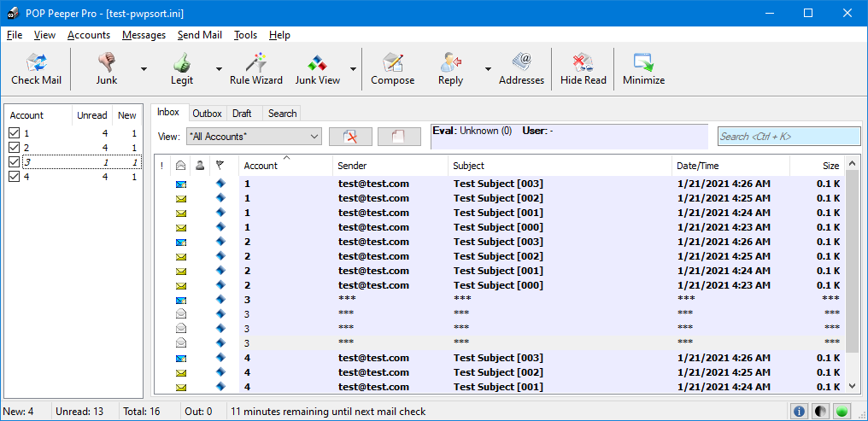Image resolution: width=868 pixels, height=421 pixels.
Task: Uncheck the account 1 checkbox
Action: (15, 133)
